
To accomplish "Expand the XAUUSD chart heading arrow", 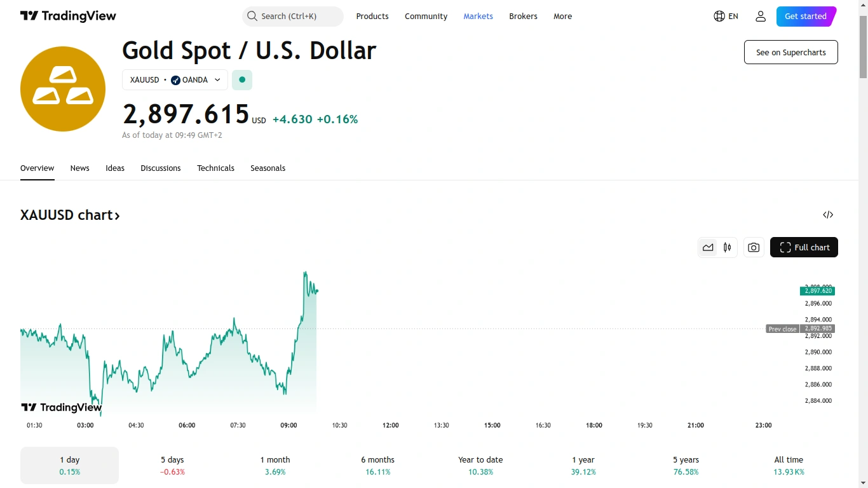I will pyautogui.click(x=117, y=215).
